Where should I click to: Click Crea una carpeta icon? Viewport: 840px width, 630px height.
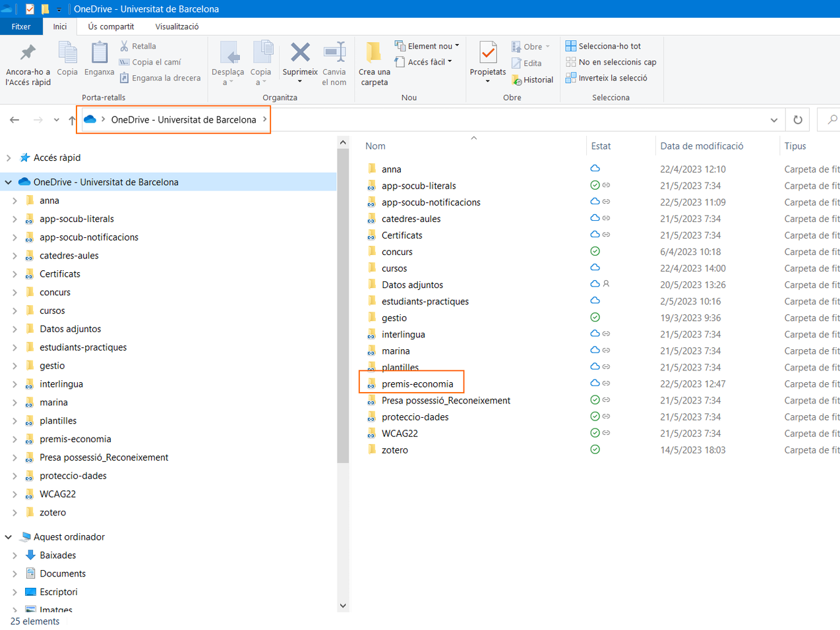[374, 53]
